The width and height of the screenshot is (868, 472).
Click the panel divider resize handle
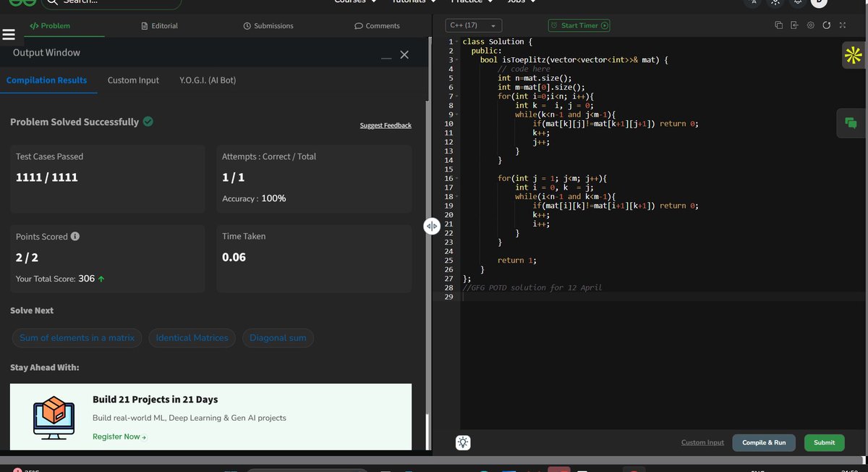coord(432,226)
